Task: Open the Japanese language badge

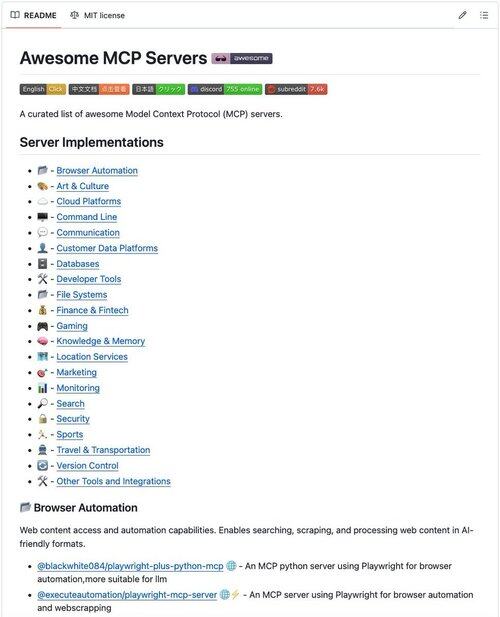Action: [x=159, y=89]
